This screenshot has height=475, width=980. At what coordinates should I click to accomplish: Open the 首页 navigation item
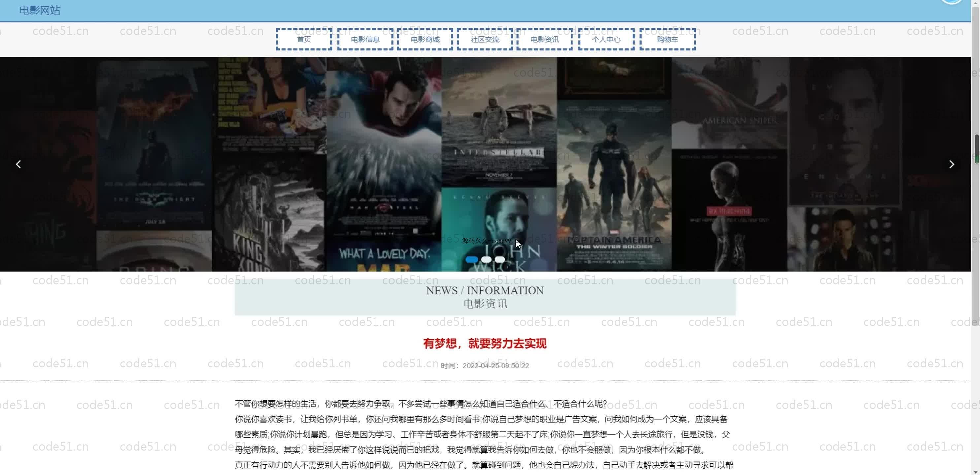304,39
